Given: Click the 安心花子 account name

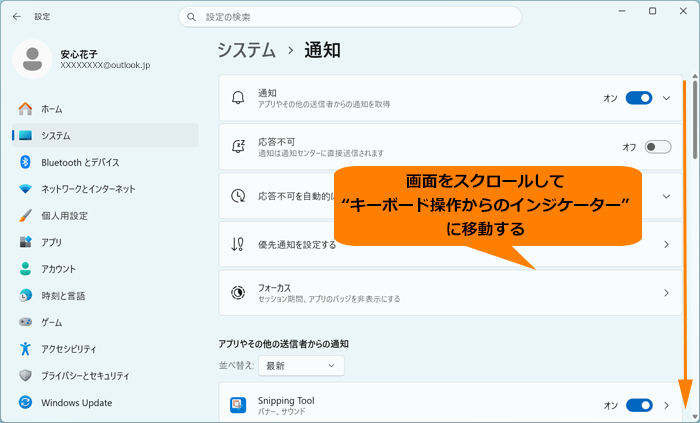Looking at the screenshot, I should coord(79,54).
